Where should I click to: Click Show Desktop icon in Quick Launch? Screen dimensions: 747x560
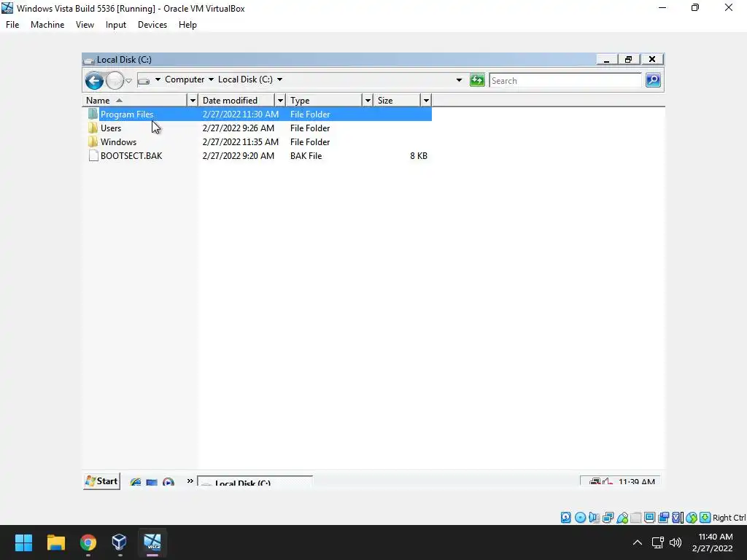click(152, 483)
